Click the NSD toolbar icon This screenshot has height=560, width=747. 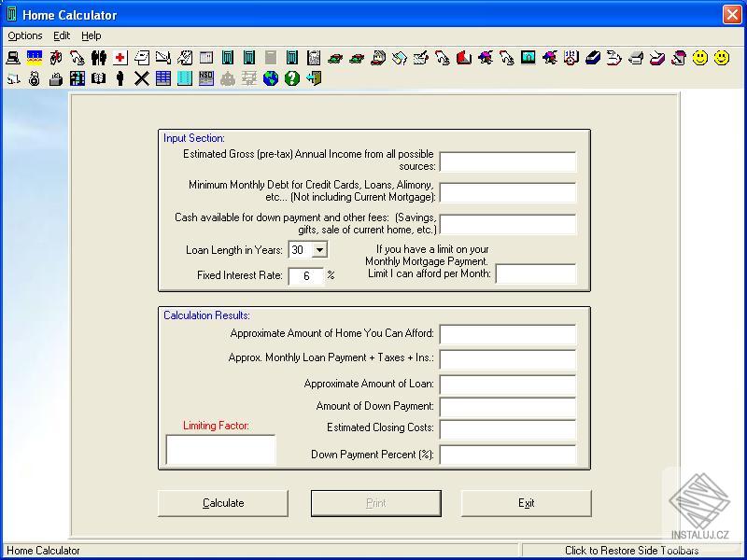pos(206,79)
